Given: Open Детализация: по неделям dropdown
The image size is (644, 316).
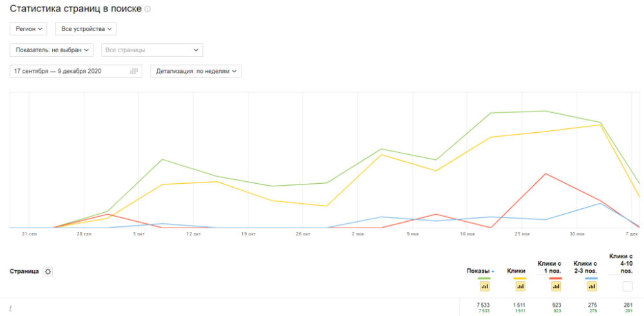Looking at the screenshot, I should [196, 71].
